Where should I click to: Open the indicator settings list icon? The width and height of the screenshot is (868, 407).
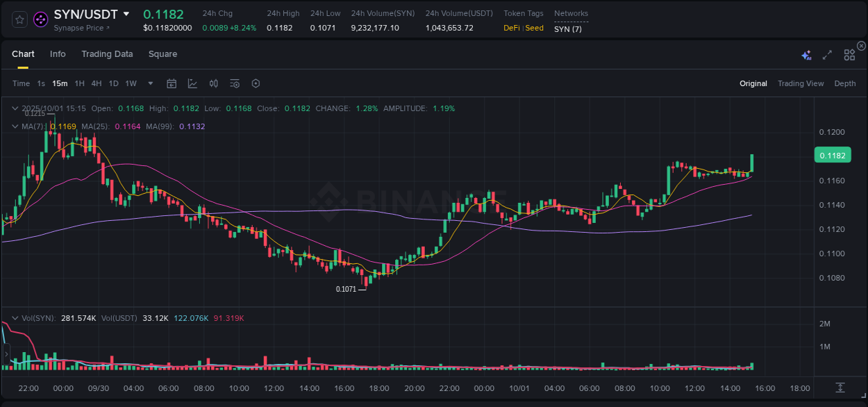pos(234,83)
